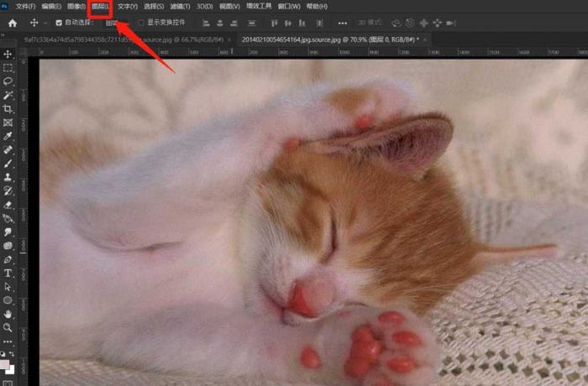
Task: Choose the Eyedropper tool
Action: click(x=8, y=136)
